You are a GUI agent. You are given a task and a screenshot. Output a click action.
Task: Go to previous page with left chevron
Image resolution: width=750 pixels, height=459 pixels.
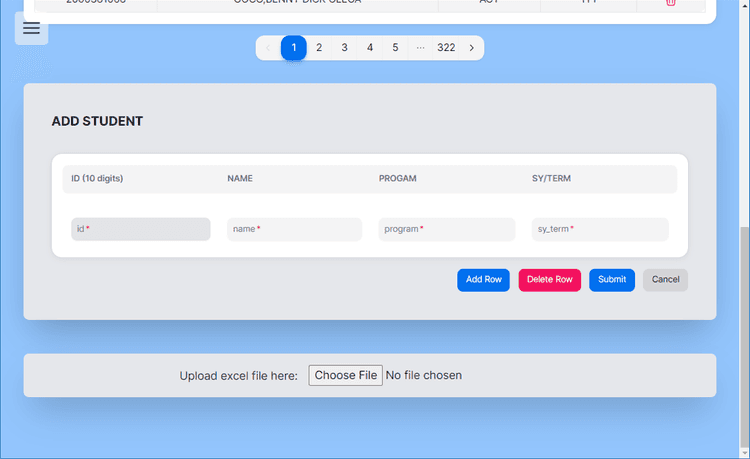point(268,48)
